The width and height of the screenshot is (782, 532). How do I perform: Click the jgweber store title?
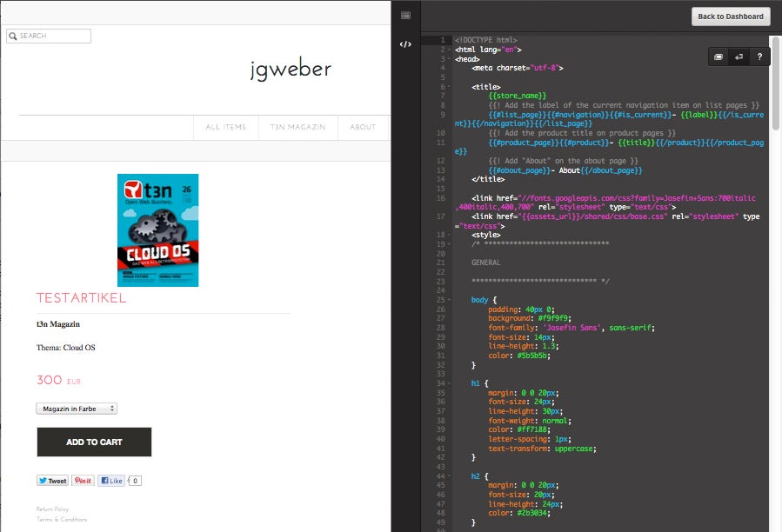tap(291, 70)
